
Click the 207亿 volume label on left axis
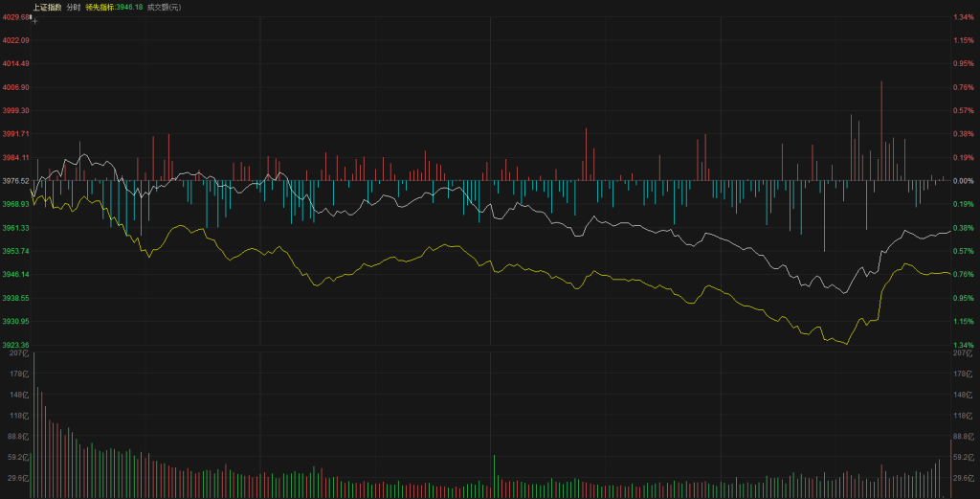pyautogui.click(x=17, y=354)
